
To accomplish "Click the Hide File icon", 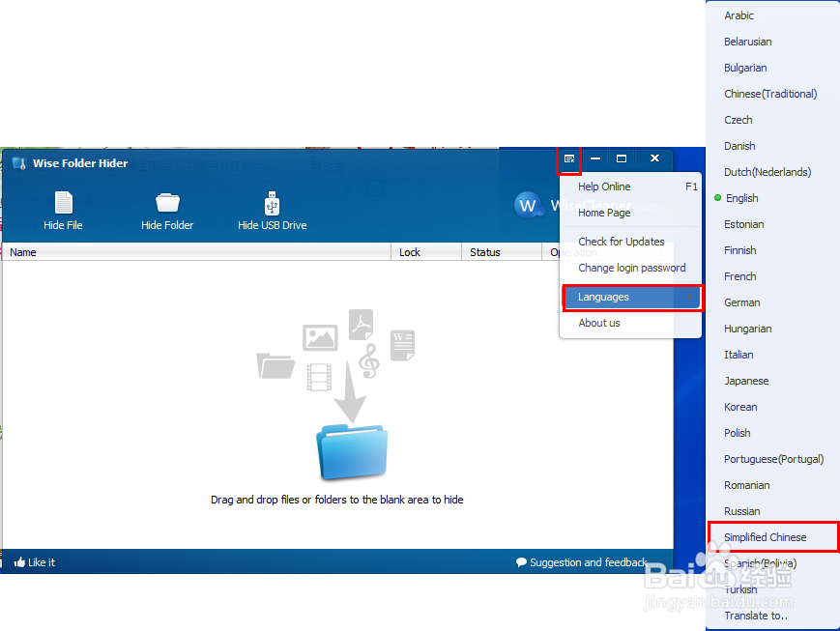I will tap(63, 203).
